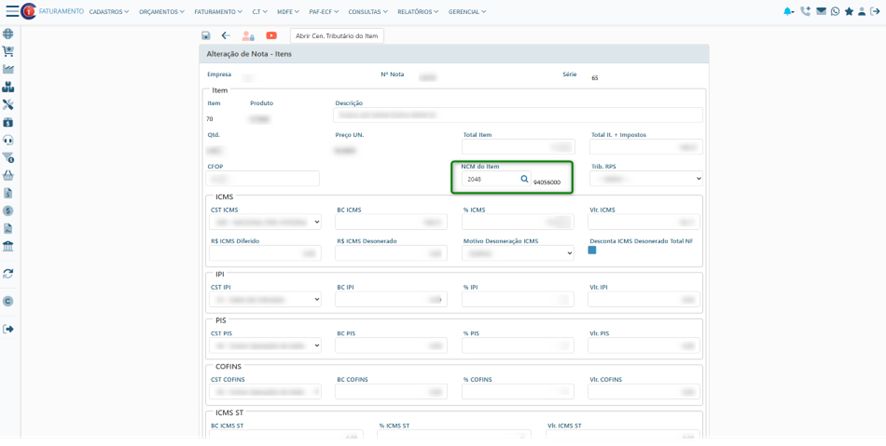Open the YouTube video help icon

tap(271, 35)
